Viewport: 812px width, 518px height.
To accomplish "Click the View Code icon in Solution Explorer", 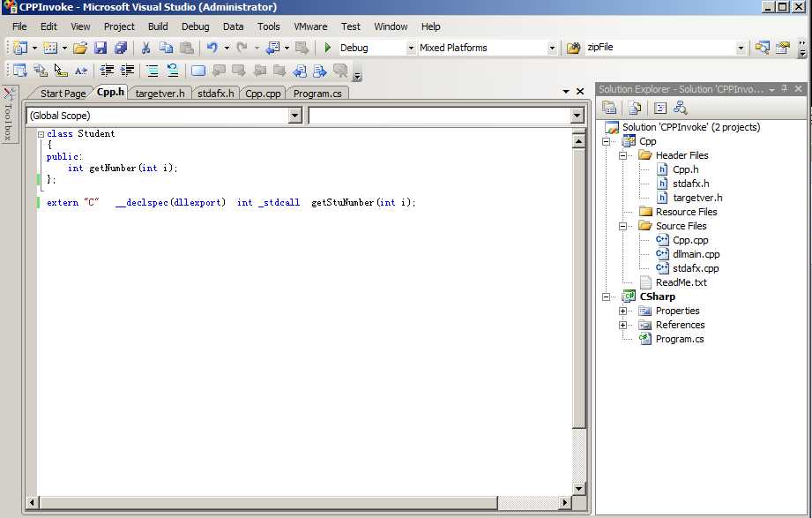I will point(659,108).
